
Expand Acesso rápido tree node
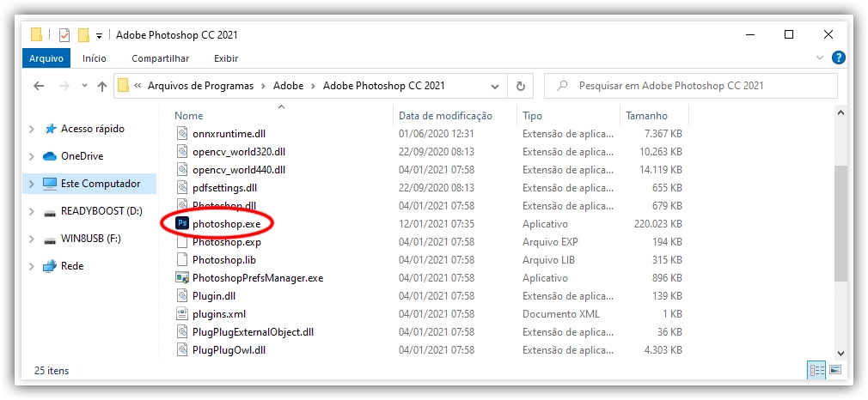(x=32, y=129)
